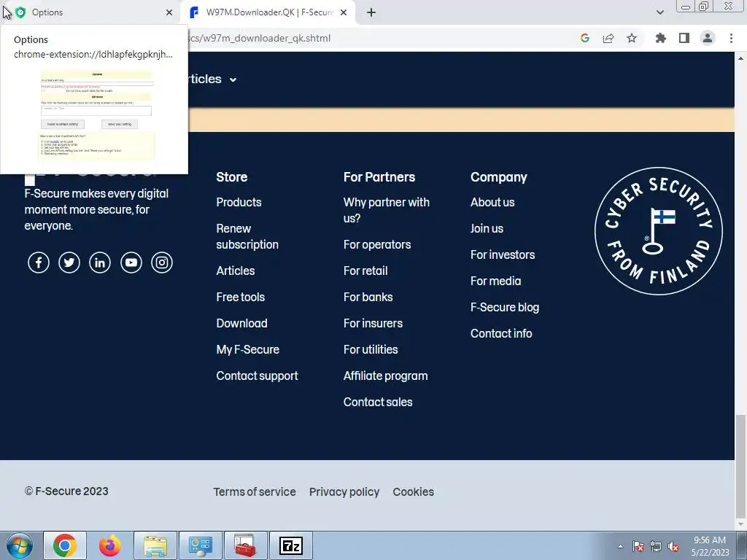Open a new tab with plus button

(x=371, y=12)
